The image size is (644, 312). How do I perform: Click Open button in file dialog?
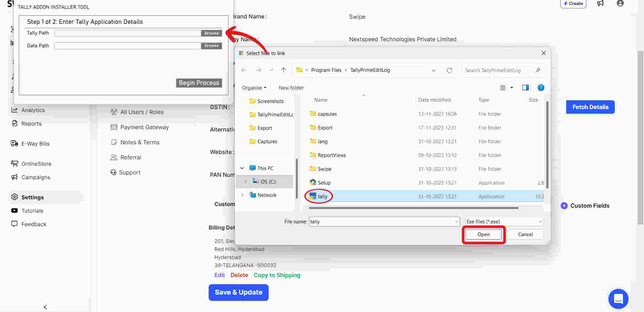(483, 235)
